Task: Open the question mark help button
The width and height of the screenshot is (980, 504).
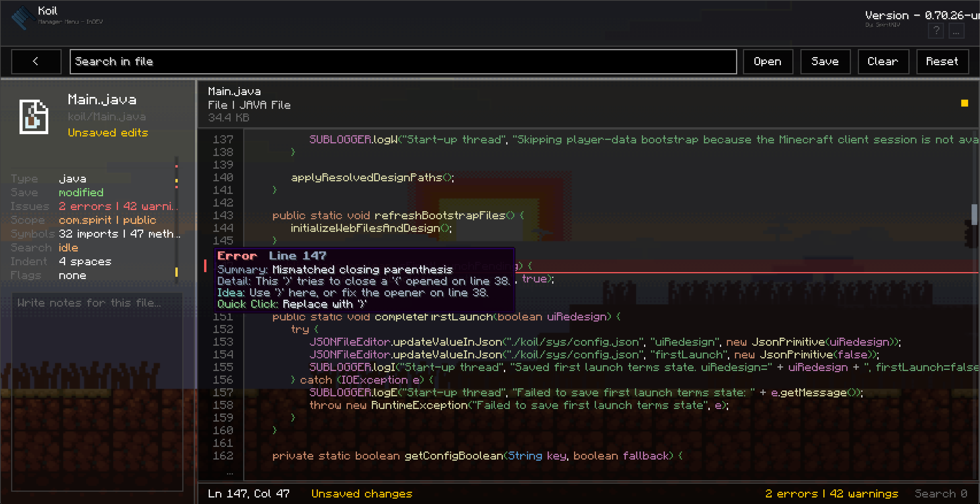Action: [x=936, y=30]
